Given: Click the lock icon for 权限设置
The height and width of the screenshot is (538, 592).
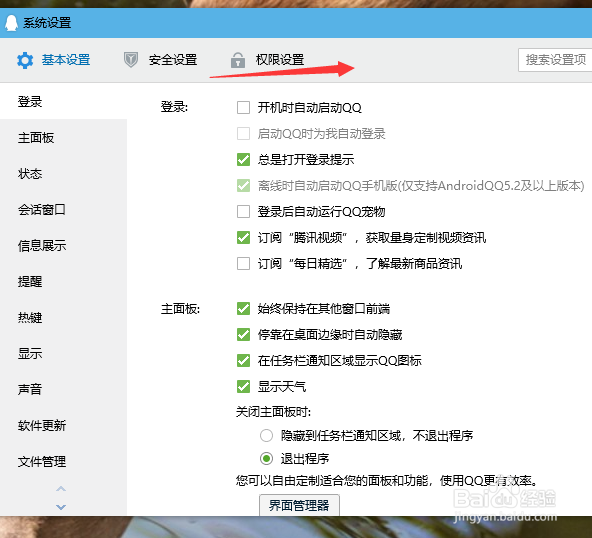Looking at the screenshot, I should pos(237,60).
